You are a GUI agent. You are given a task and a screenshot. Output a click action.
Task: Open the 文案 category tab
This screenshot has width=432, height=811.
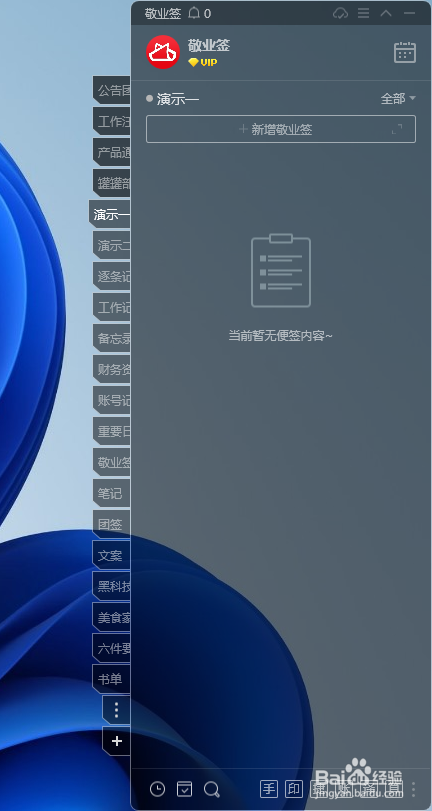point(112,556)
